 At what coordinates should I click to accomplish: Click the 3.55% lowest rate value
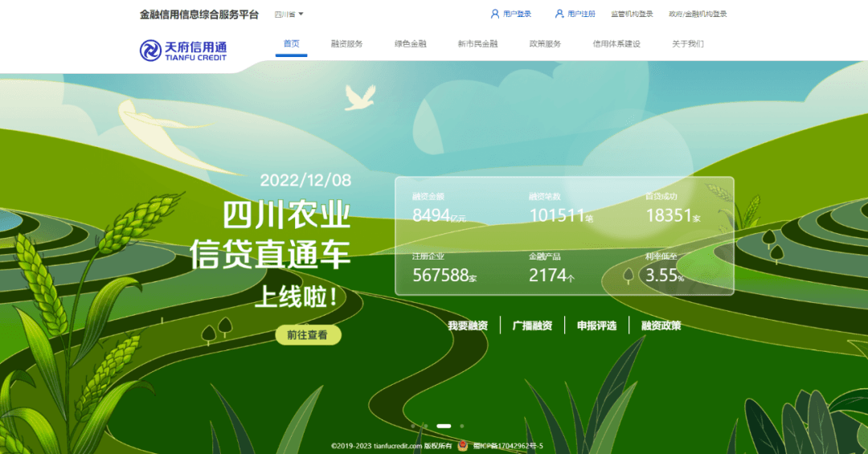click(665, 275)
